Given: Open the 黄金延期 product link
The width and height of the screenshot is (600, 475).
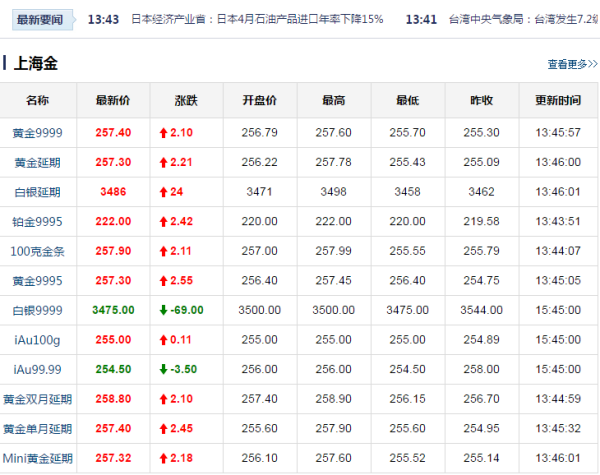Looking at the screenshot, I should coord(37,162).
